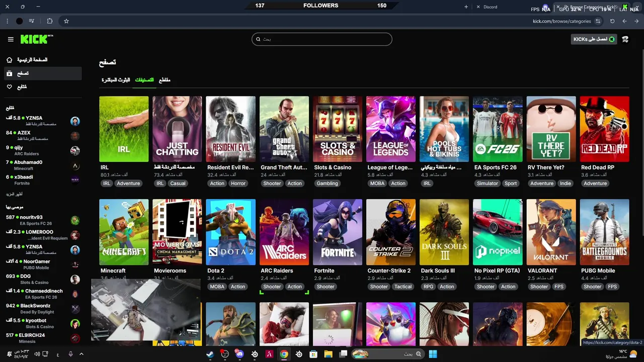Open the Dota 2 category thumbnail
This screenshot has height=362, width=644.
[x=230, y=232]
